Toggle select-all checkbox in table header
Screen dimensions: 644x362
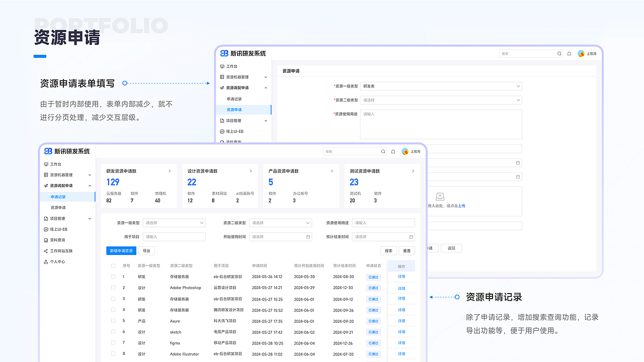113,266
